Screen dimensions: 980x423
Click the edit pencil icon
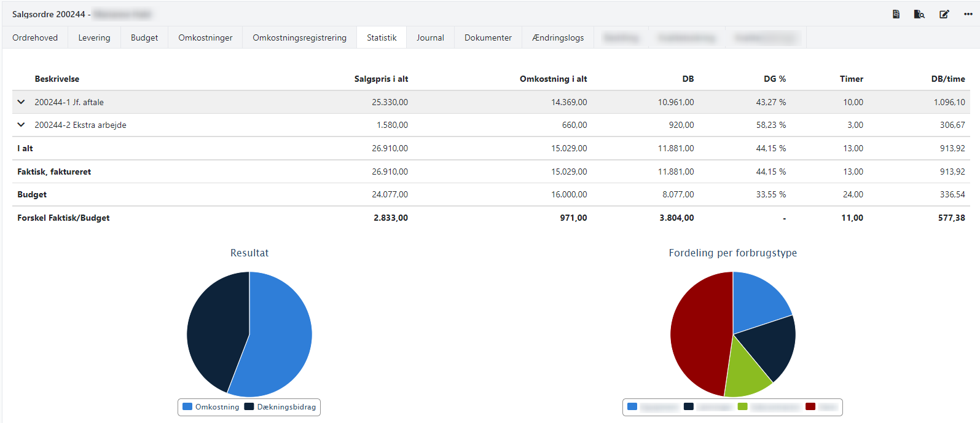(944, 14)
